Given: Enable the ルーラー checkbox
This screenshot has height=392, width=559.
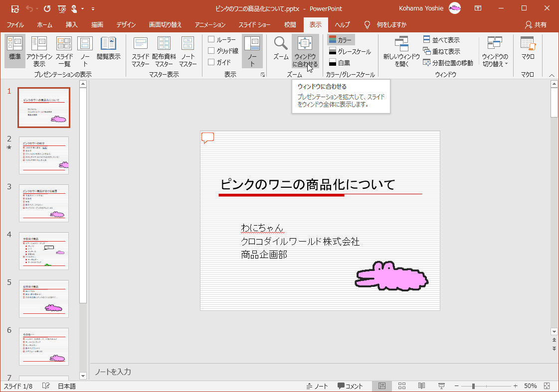Looking at the screenshot, I should 212,39.
